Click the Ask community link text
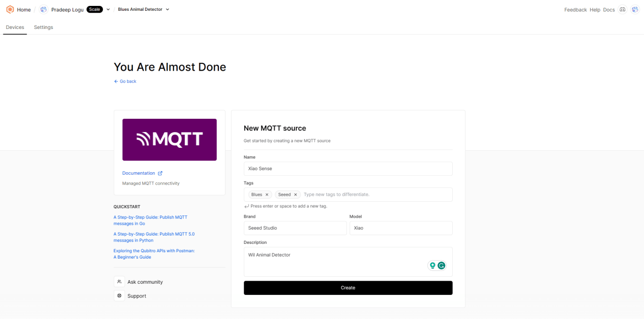Viewport: 644px width, 319px height. pyautogui.click(x=145, y=282)
